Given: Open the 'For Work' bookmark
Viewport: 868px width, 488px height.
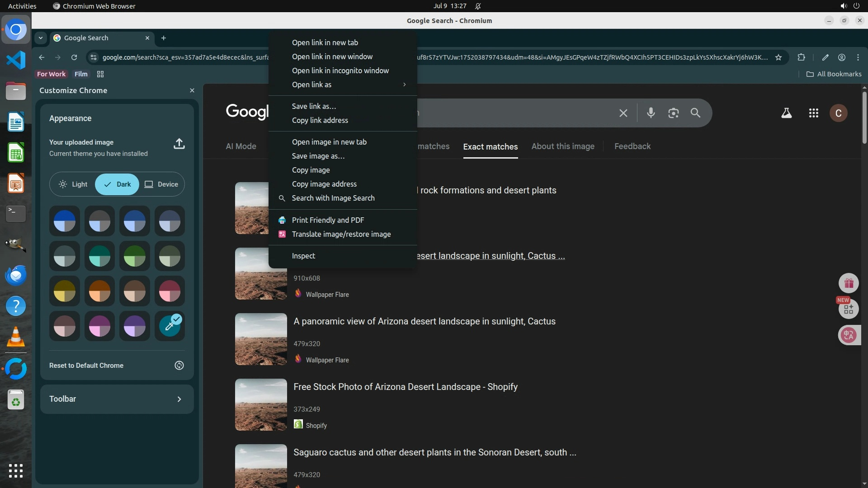Looking at the screenshot, I should pos(51,74).
